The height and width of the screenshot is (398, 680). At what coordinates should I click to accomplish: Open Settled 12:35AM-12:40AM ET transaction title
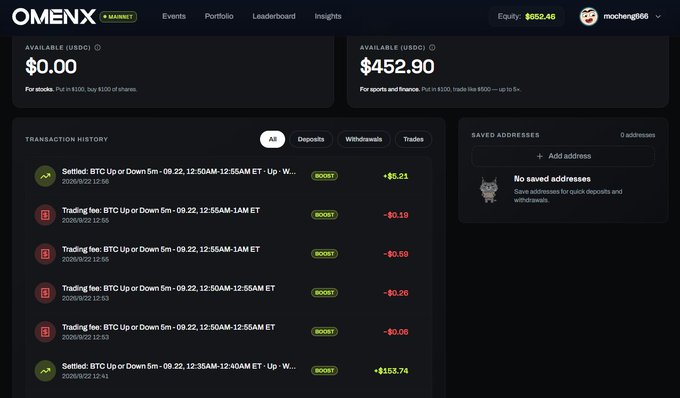click(x=179, y=366)
